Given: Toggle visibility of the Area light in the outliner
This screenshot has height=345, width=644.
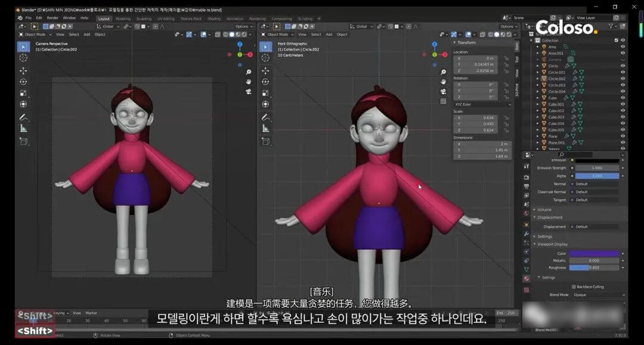Looking at the screenshot, I should tap(623, 47).
